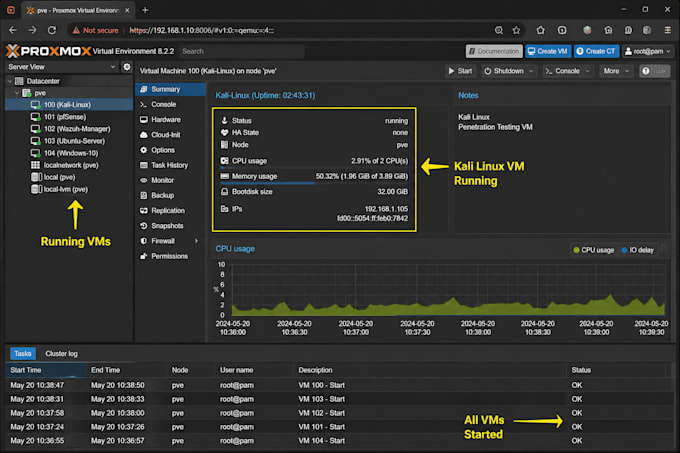
Task: Focus the Proxmox search field
Action: pyautogui.click(x=242, y=51)
